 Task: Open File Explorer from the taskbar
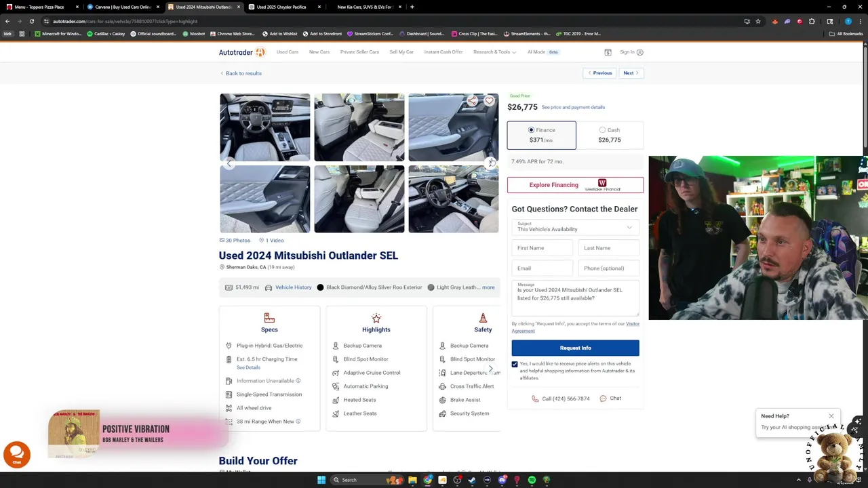coord(412,480)
